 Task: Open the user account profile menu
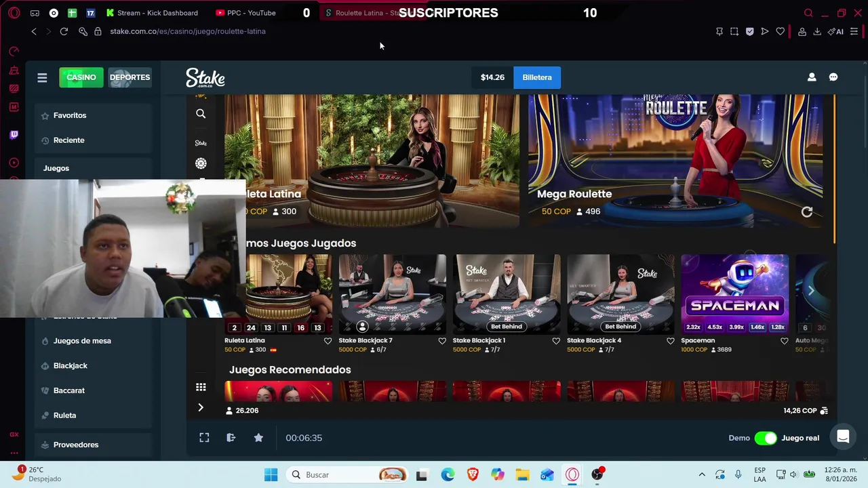(x=812, y=77)
